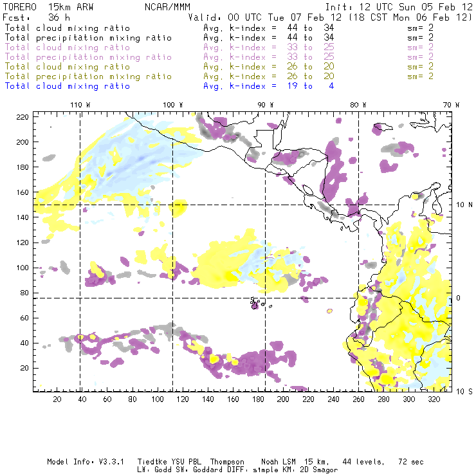Viewport: 476px width, 476px height.
Task: Click '180' on the horizontal axis
Action: point(258,399)
